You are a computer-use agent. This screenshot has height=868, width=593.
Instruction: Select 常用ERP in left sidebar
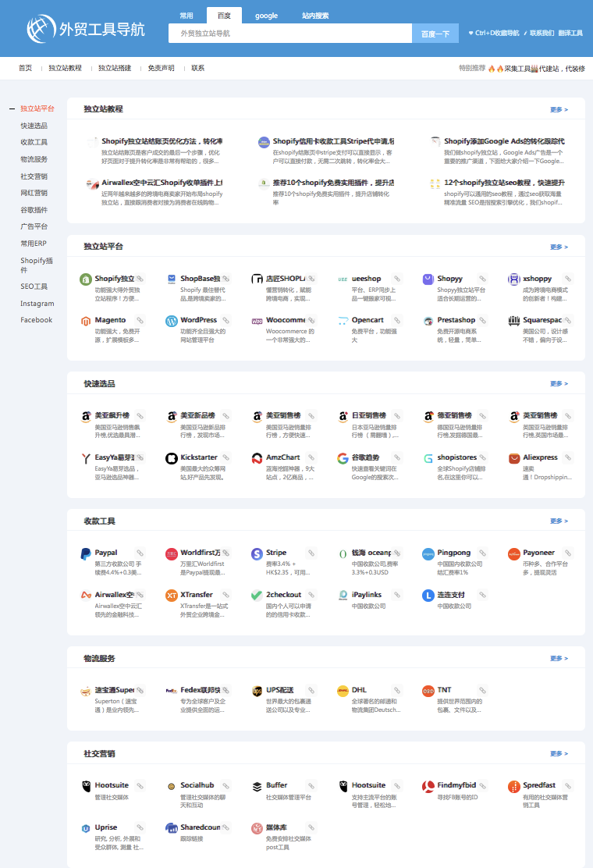[34, 244]
